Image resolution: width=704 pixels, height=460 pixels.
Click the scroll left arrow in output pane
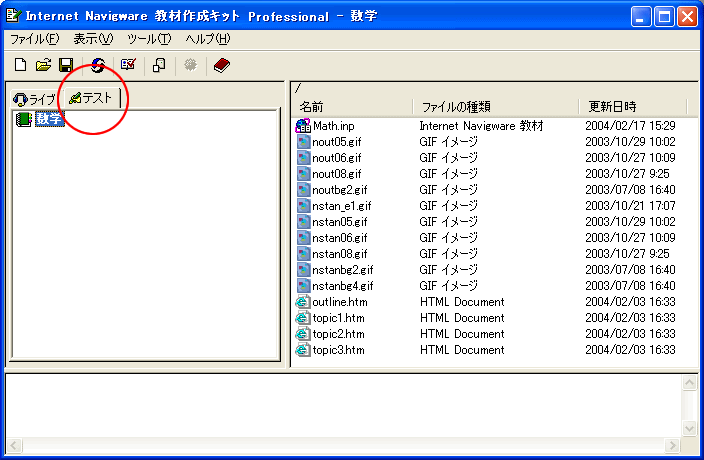tap(13, 446)
